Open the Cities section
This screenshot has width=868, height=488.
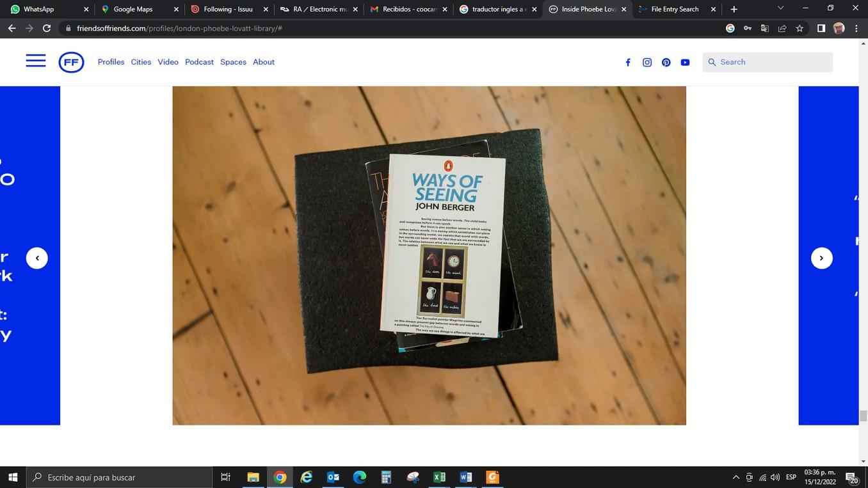click(x=141, y=62)
